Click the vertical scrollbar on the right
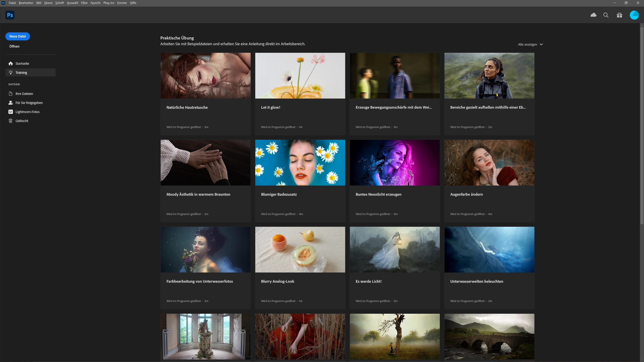644x362 pixels. pyautogui.click(x=641, y=125)
